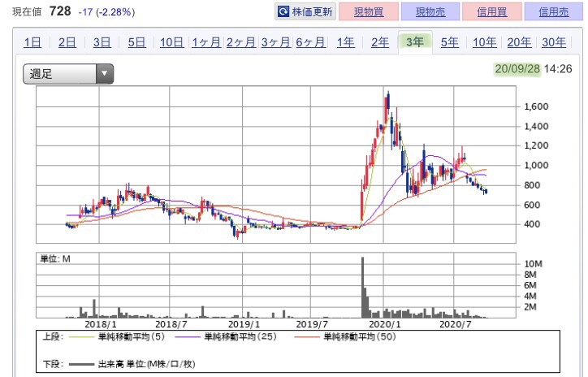Click the 10M volume axis label

pyautogui.click(x=534, y=264)
